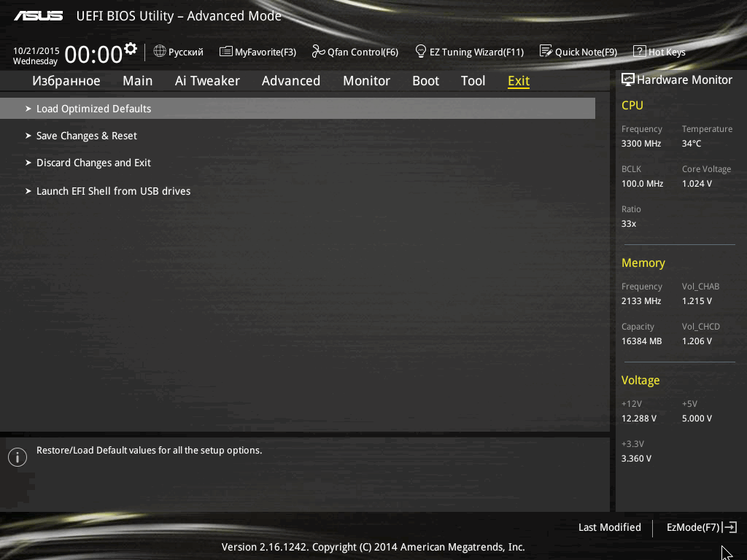Viewport: 747px width, 560px height.
Task: Show the Hot Keys list
Action: (667, 52)
